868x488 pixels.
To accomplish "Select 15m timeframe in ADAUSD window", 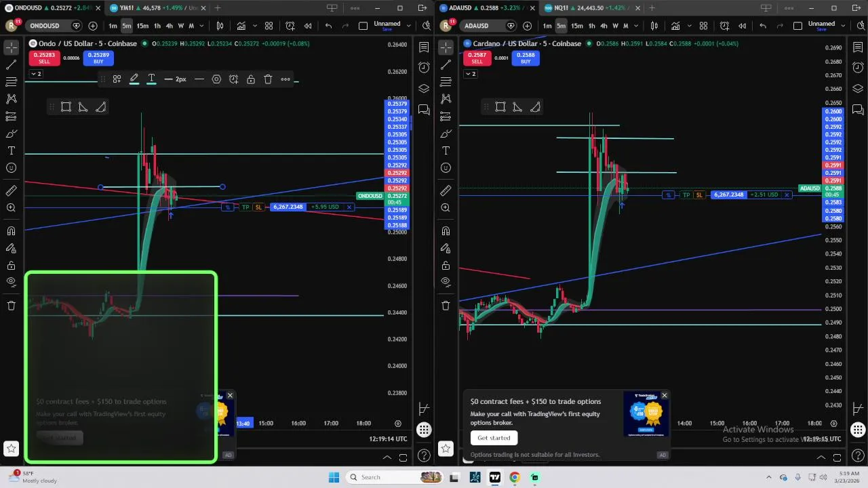I will pyautogui.click(x=576, y=26).
